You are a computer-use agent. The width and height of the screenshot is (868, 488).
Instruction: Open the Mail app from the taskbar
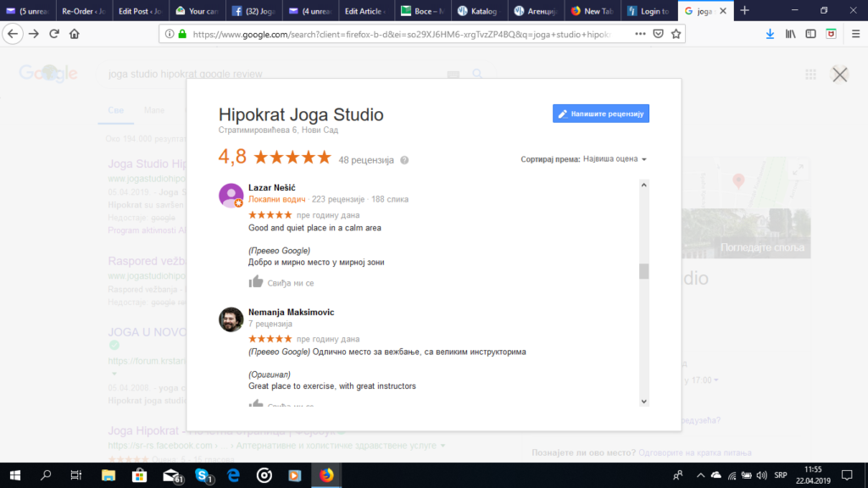(171, 475)
